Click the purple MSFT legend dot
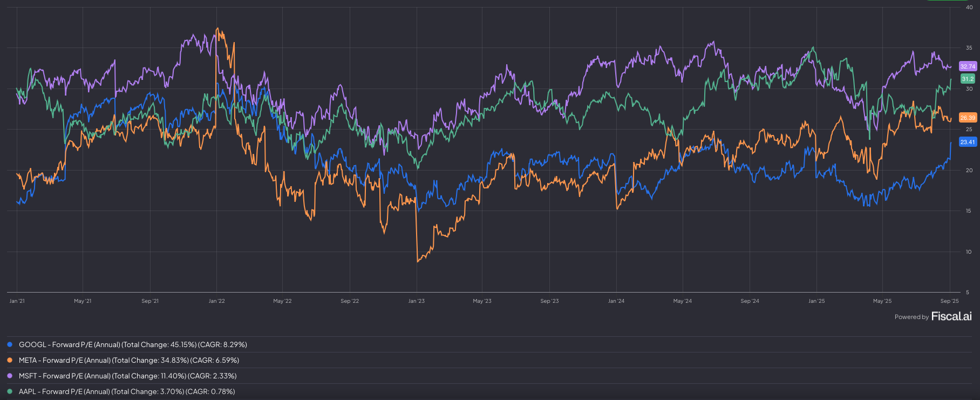 (x=10, y=376)
